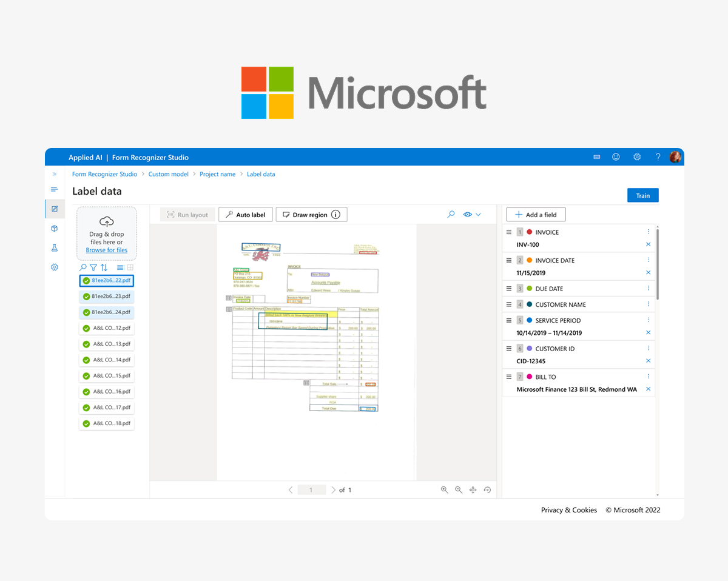Select file A&L CO...12.pdf
728x581 pixels.
107,328
